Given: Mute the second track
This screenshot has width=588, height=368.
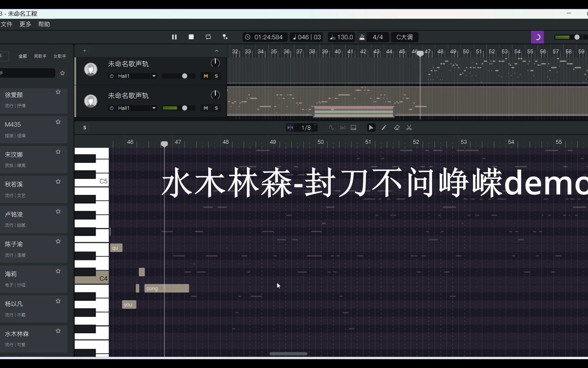Looking at the screenshot, I should coord(206,108).
